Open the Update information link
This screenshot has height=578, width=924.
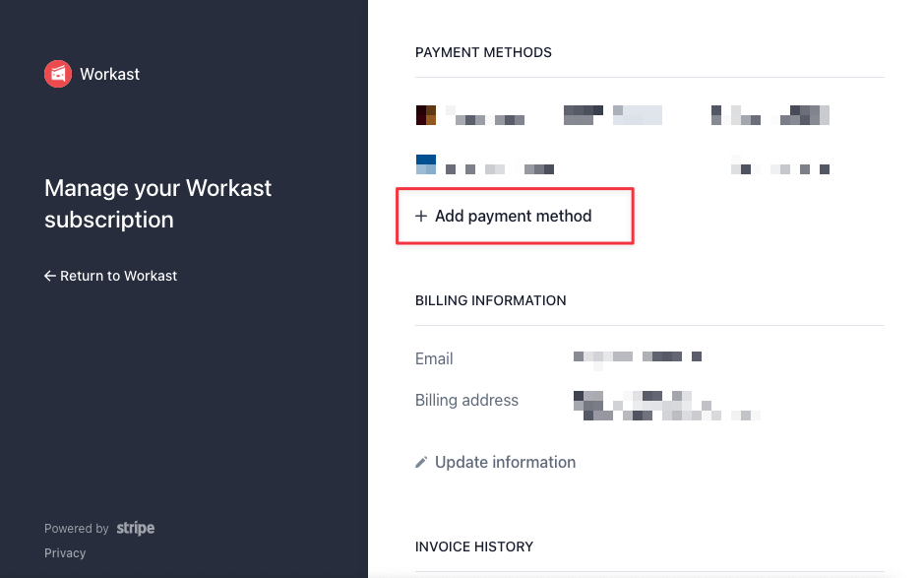[505, 463]
